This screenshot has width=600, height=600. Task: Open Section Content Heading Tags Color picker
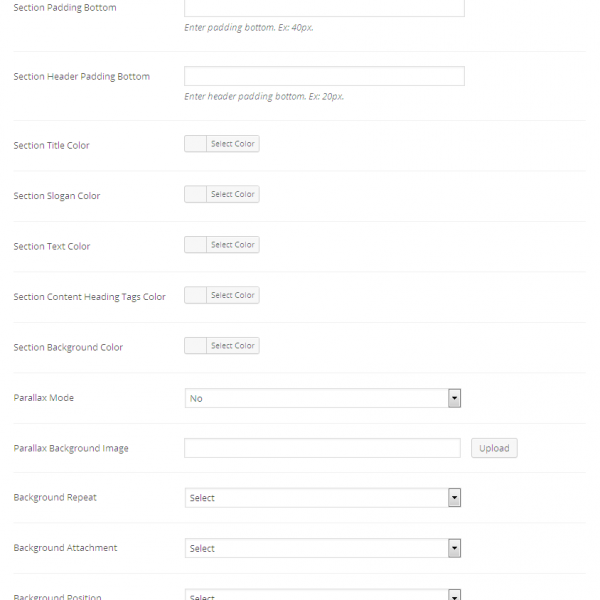point(233,295)
